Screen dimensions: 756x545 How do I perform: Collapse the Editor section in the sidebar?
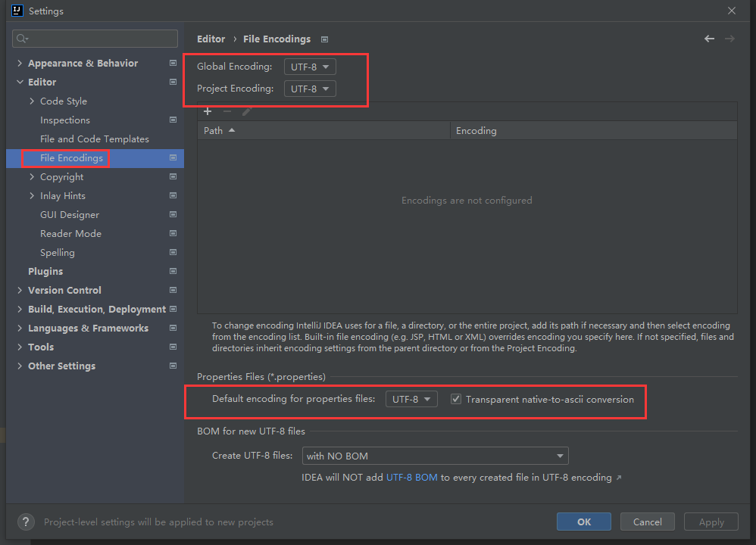click(x=20, y=82)
